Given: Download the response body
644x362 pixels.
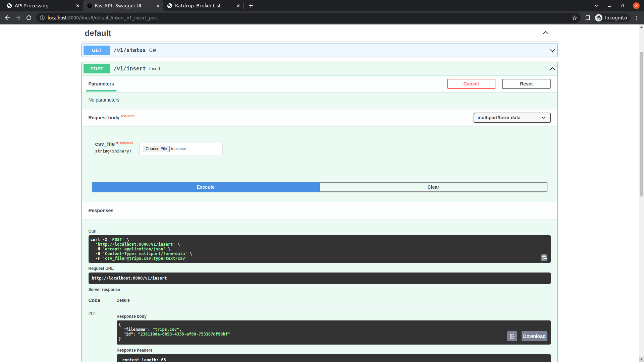Looking at the screenshot, I should [534, 336].
